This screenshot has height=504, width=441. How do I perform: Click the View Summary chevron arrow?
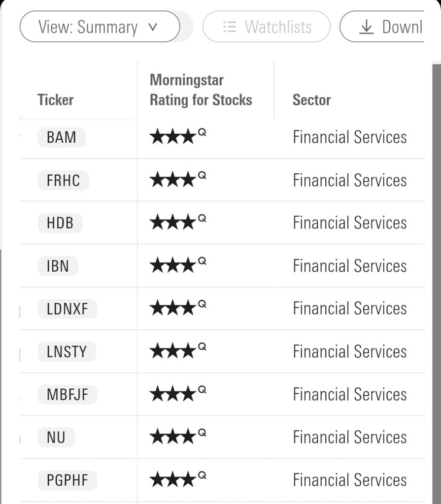click(153, 27)
